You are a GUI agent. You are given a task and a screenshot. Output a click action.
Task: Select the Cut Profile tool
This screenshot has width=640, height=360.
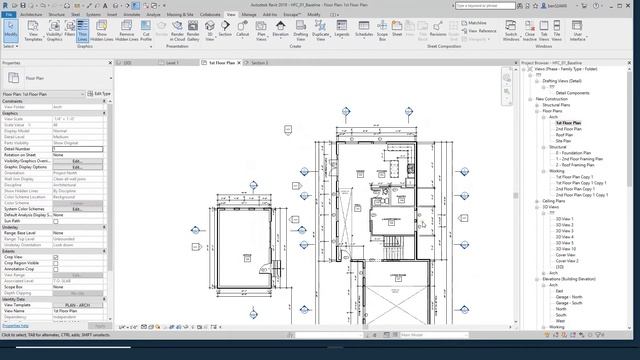pos(146,31)
